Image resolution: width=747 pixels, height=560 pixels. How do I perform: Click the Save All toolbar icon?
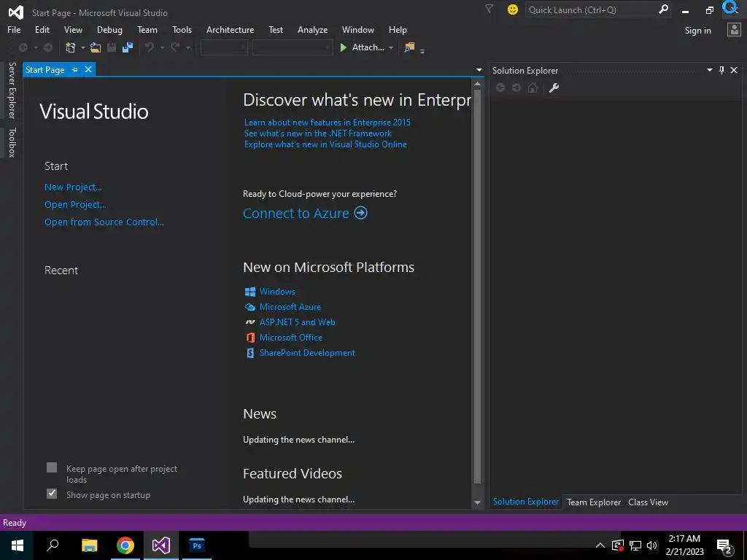127,47
